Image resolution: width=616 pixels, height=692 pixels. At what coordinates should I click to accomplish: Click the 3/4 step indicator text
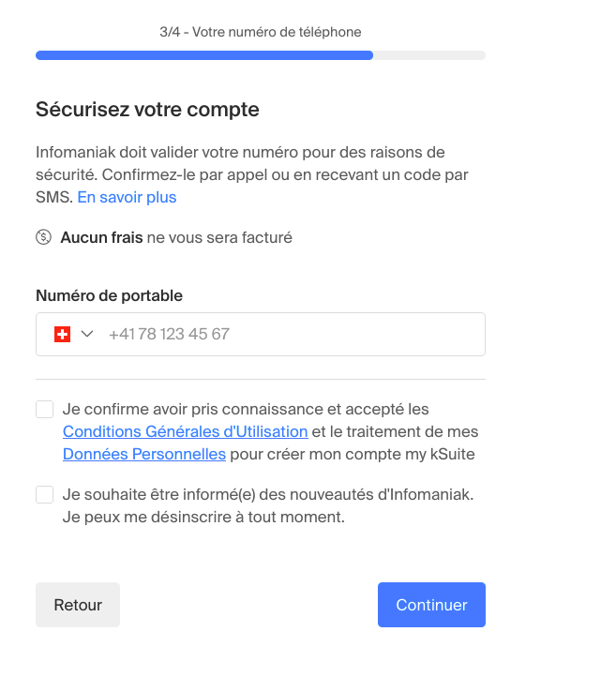tap(260, 32)
